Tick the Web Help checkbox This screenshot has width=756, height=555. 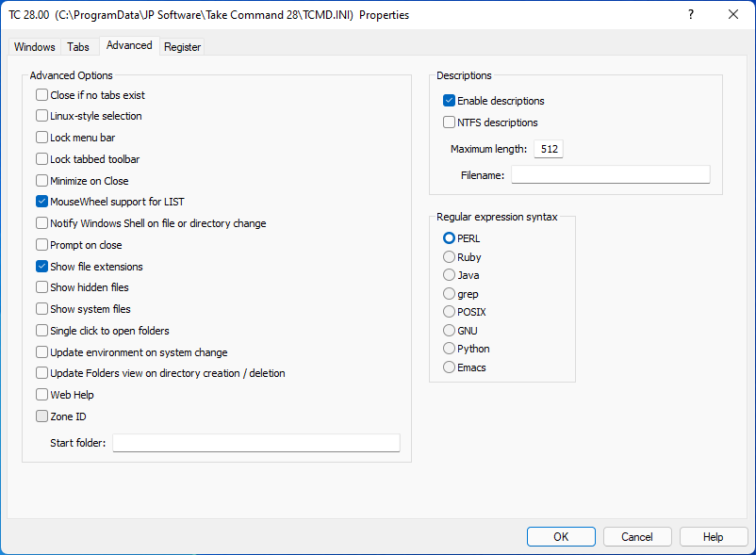coord(41,395)
